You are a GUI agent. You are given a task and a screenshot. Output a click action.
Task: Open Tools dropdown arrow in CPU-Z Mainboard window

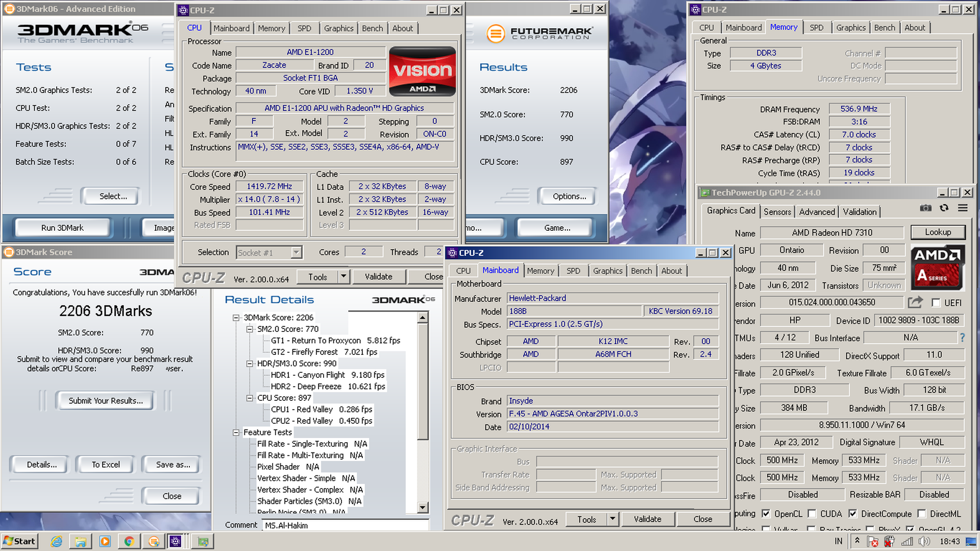(612, 519)
